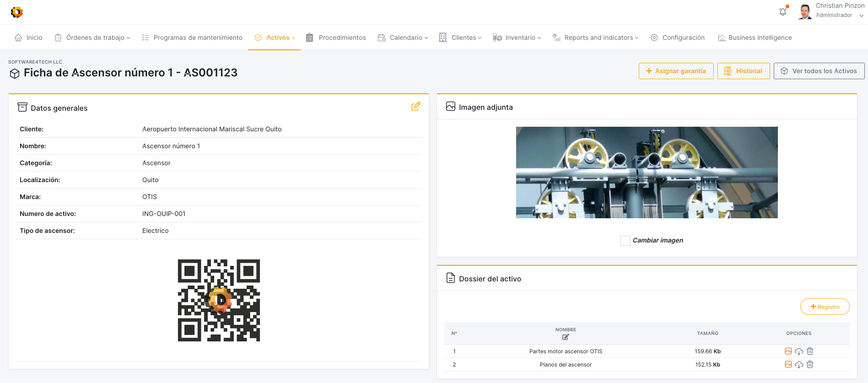Click the cube icon beside page title
Image resolution: width=868 pixels, height=383 pixels.
15,73
